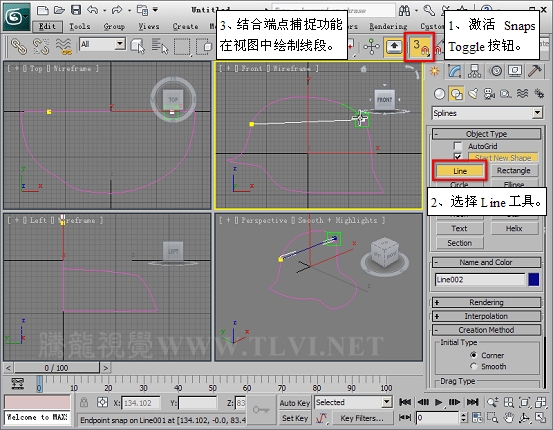Redo the last action
This screenshot has width=553, height=430.
(x=117, y=10)
